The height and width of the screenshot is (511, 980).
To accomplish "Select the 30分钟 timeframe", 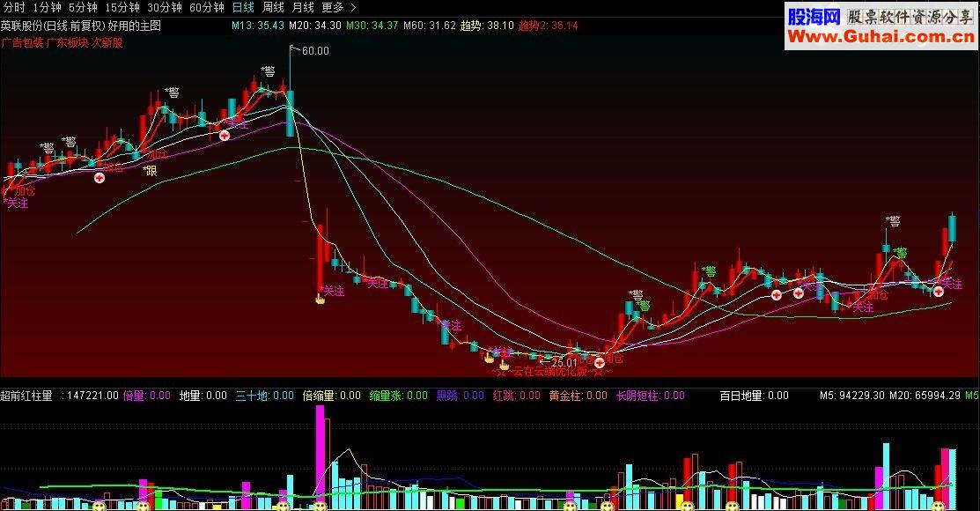I will (x=165, y=8).
